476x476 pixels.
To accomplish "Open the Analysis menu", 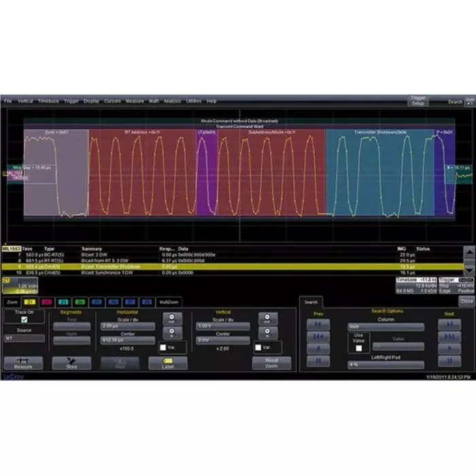I will tap(172, 101).
